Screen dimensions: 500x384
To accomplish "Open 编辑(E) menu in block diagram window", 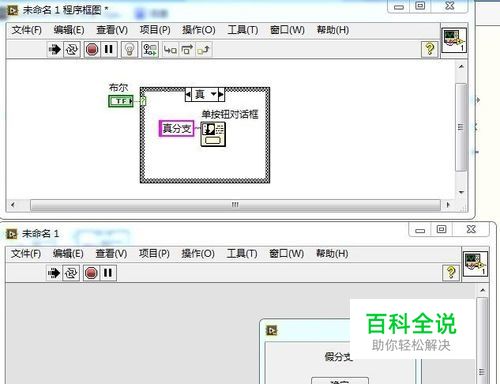I will coord(69,30).
